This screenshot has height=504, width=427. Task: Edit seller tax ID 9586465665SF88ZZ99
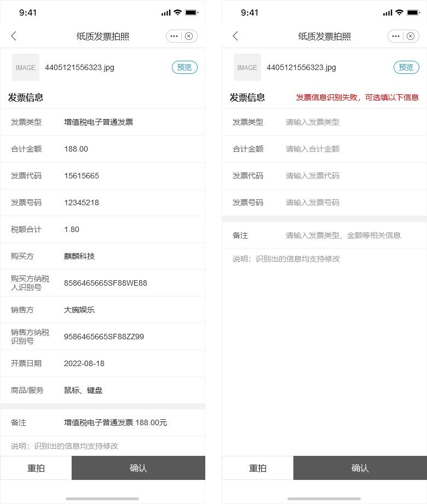[x=104, y=337]
